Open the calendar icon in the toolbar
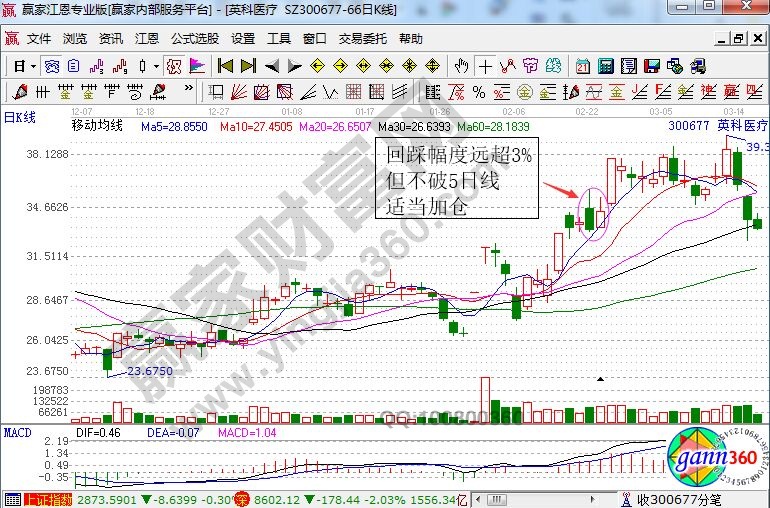Viewport: 770px width, 508px height. [583, 66]
